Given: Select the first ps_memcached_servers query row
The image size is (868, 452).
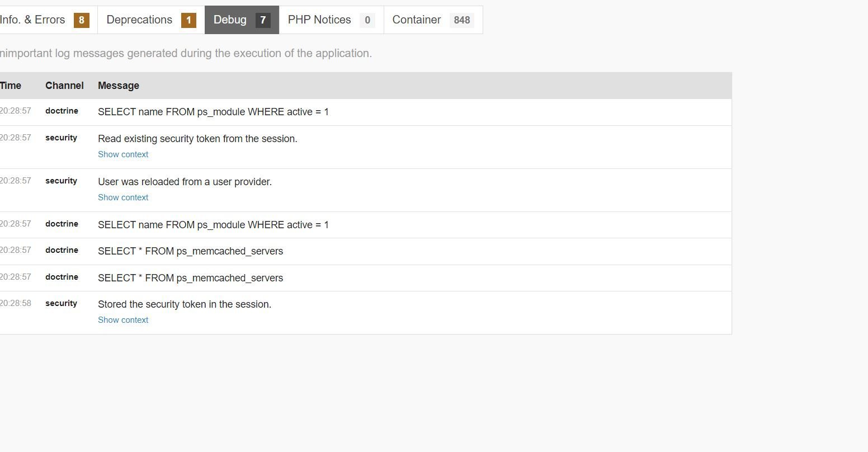Looking at the screenshot, I should [366, 251].
